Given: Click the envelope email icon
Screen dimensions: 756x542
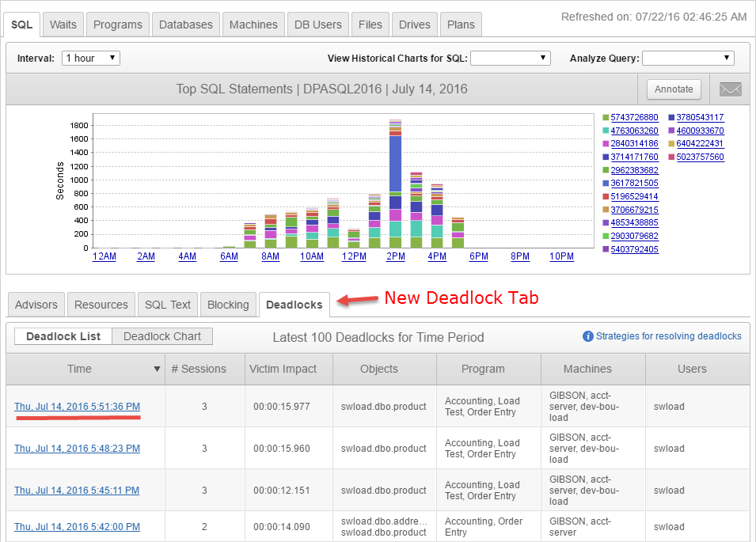Looking at the screenshot, I should (730, 89).
